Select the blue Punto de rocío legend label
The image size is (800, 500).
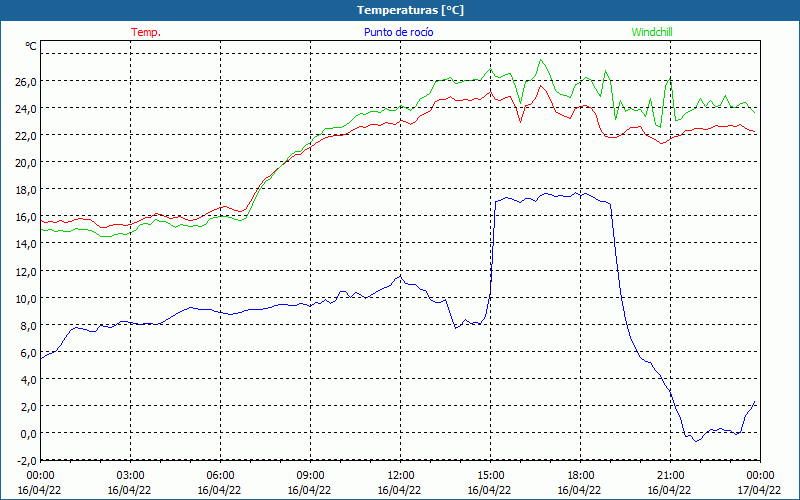click(398, 32)
